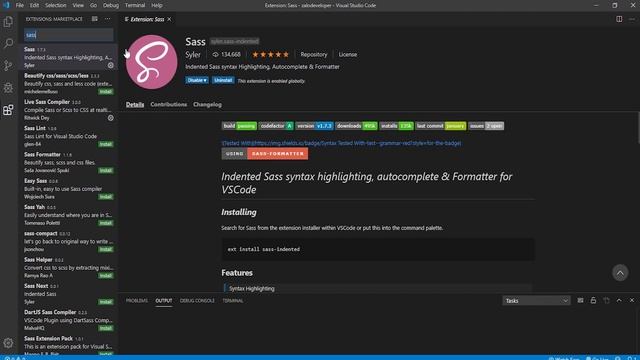This screenshot has height=360, width=640.
Task: Open the Search view in activity bar
Action: [x=8, y=43]
